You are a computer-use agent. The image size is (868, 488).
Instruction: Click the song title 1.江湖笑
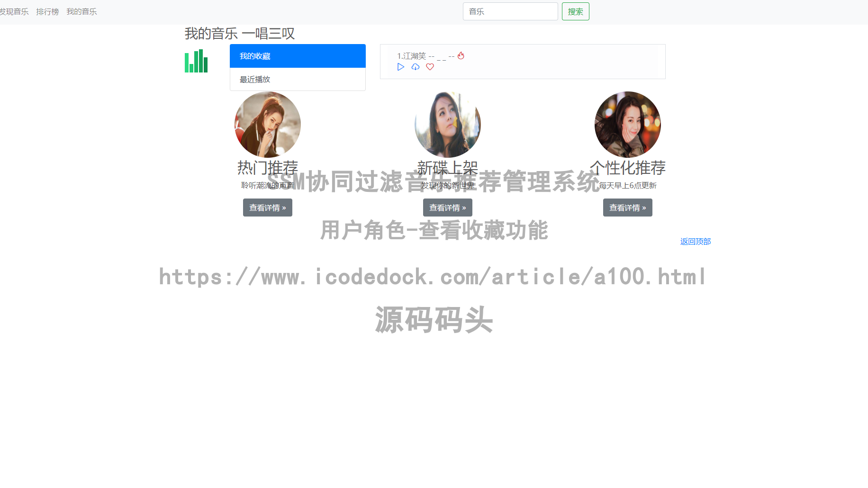pos(412,56)
